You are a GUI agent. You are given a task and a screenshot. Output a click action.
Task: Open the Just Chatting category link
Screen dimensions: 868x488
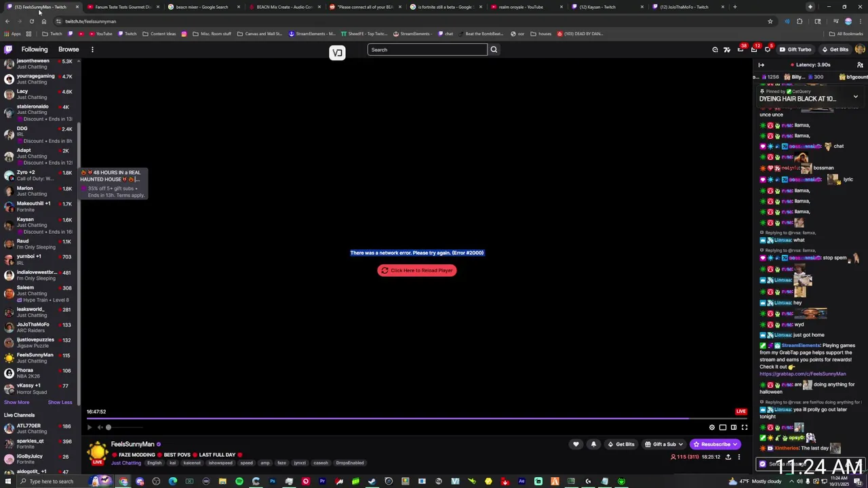coord(126,463)
